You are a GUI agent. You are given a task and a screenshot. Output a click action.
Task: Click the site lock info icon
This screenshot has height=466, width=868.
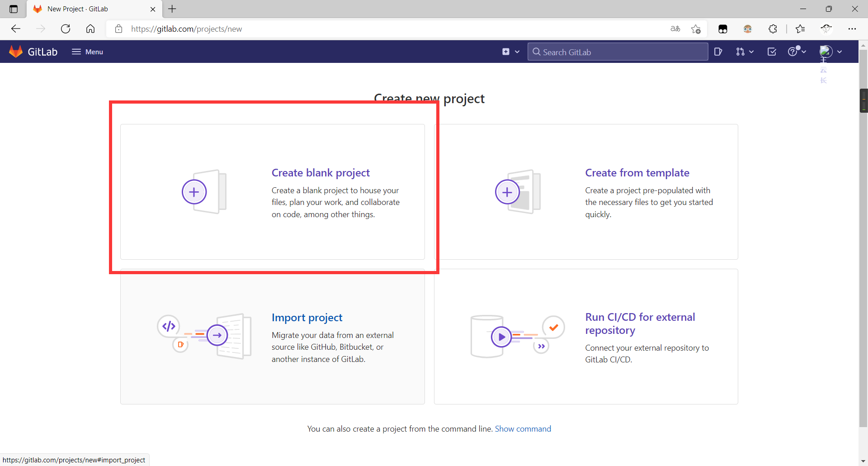tap(118, 29)
